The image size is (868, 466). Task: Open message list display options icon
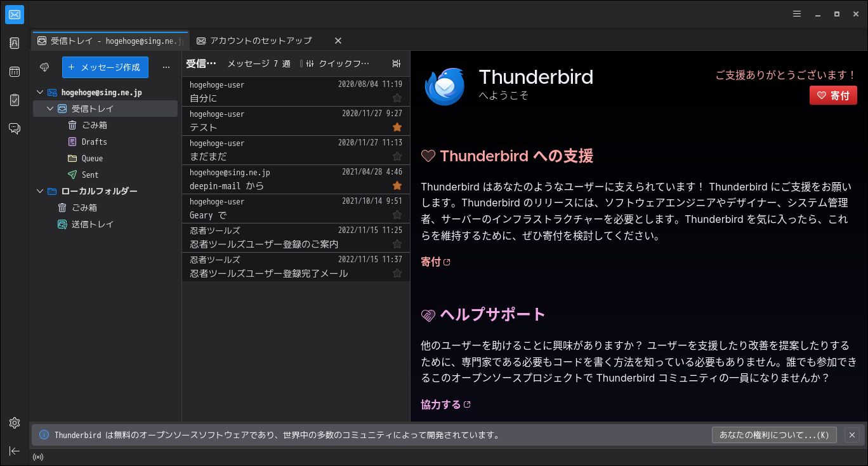[x=397, y=63]
